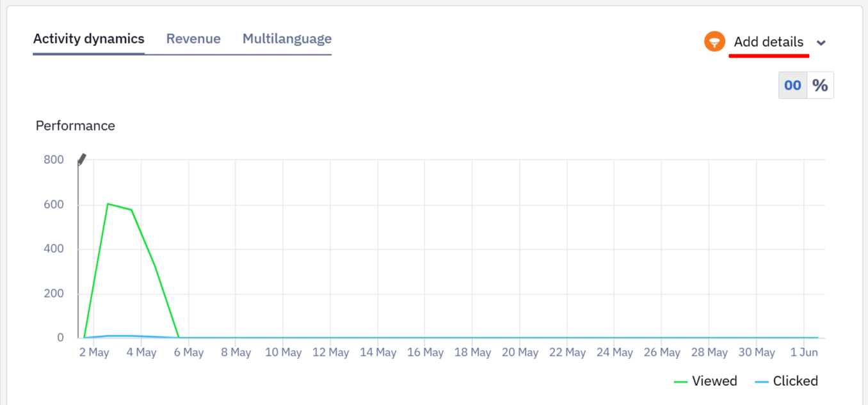Click the 22 May axis label
This screenshot has height=405, width=868.
click(x=567, y=353)
